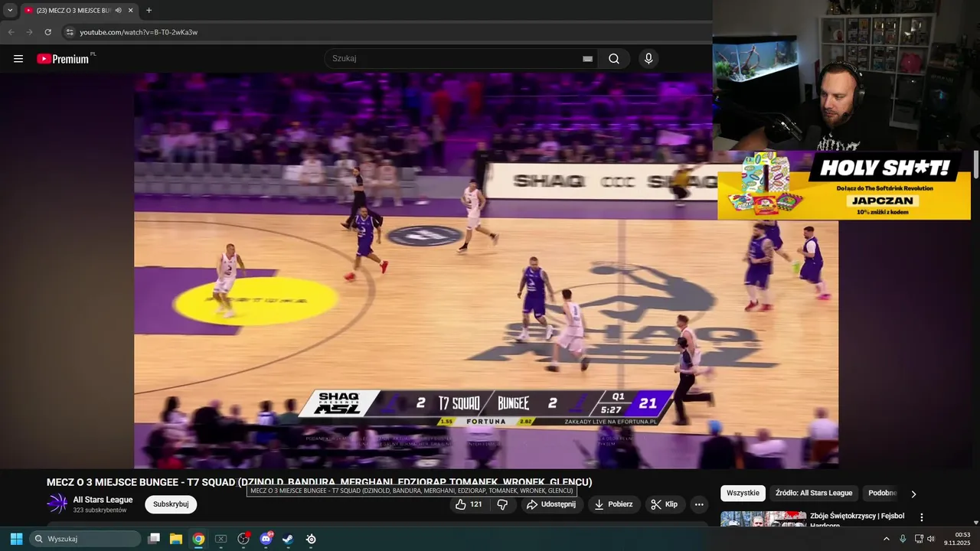
Task: Share the video via Udostępnij
Action: tap(552, 504)
